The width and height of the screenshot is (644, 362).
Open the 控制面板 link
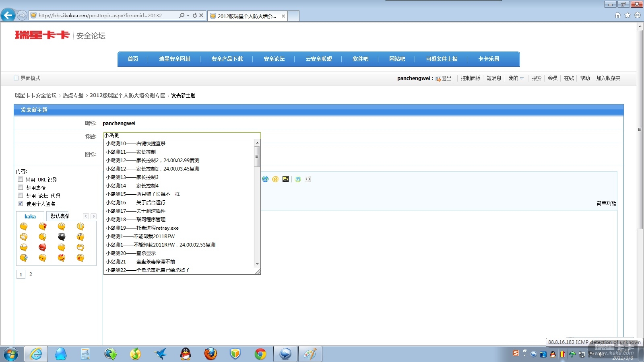click(x=471, y=78)
